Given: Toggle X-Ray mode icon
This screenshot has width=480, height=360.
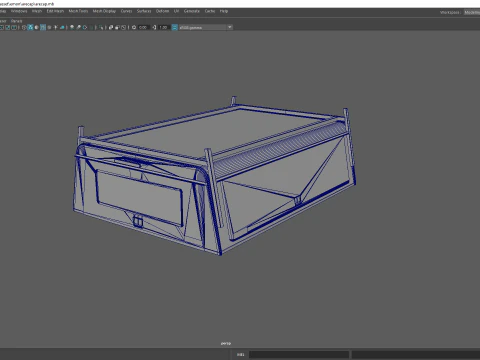Looking at the screenshot, I should (x=111, y=27).
